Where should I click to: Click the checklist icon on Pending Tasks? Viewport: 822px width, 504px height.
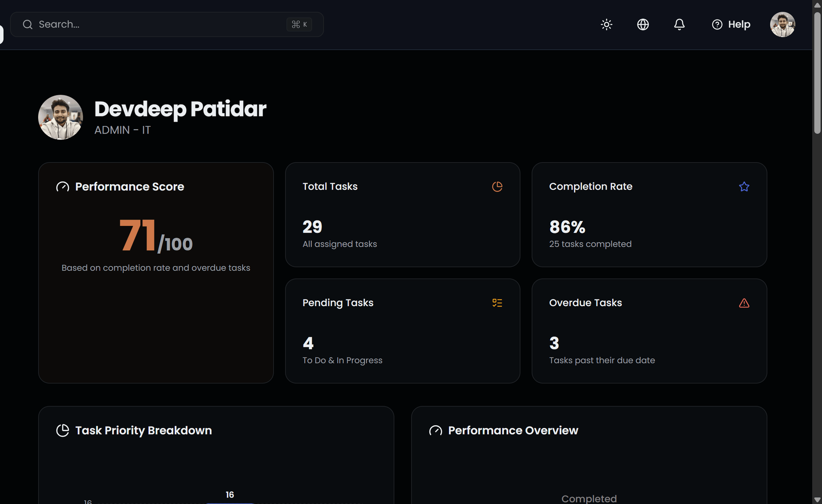pyautogui.click(x=497, y=303)
